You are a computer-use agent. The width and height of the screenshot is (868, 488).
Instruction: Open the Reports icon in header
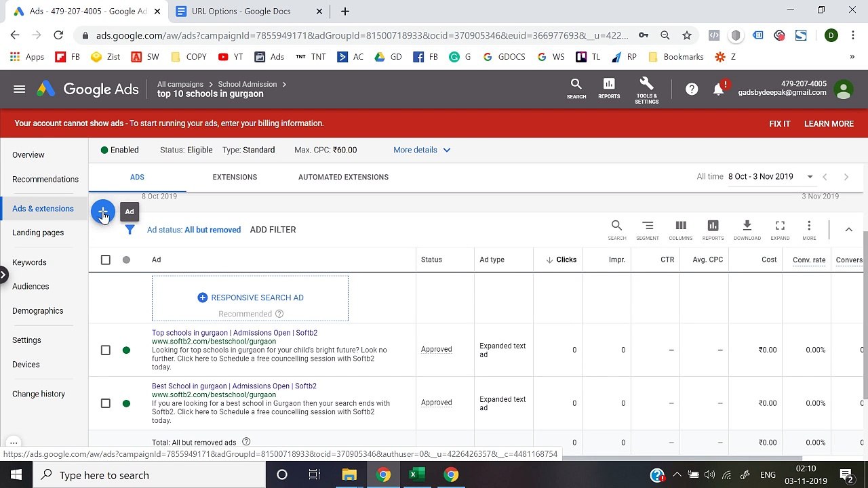609,88
